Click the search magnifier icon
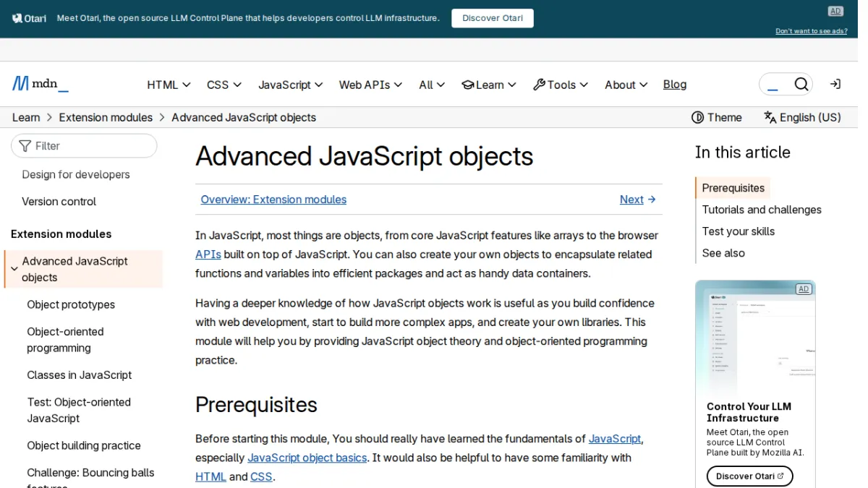The width and height of the screenshot is (868, 488). 801,85
